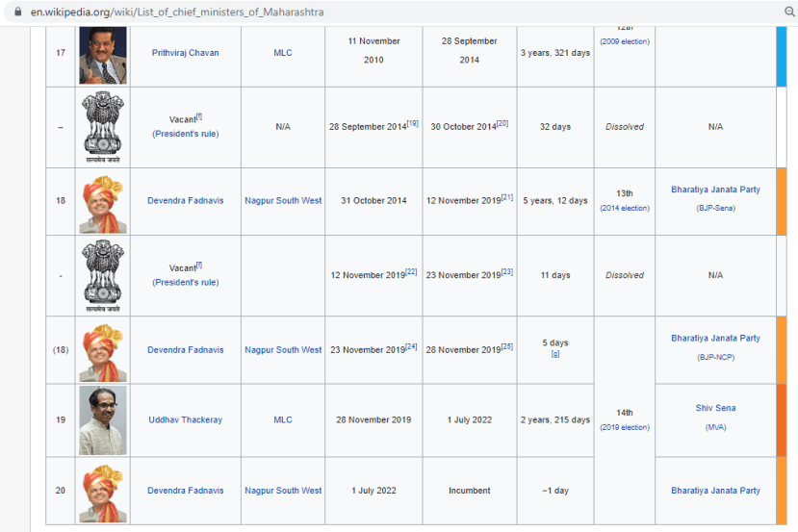Click footnote reference 19 beside 28 September 2014
This screenshot has width=798, height=532.
(x=412, y=124)
